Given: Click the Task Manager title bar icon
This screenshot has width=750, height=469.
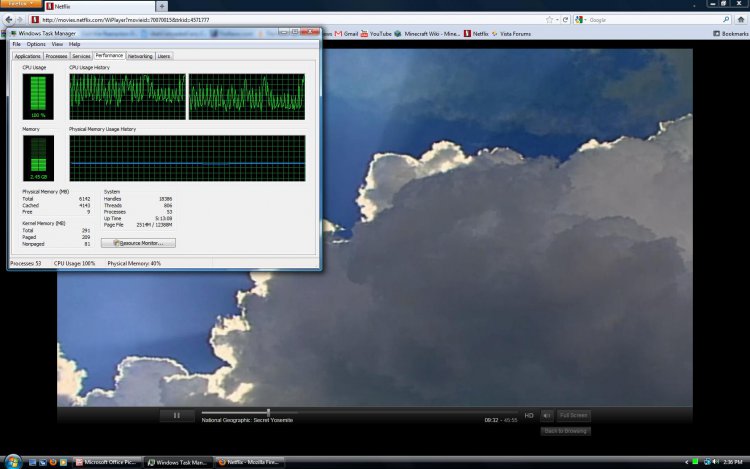Looking at the screenshot, I should [13, 33].
